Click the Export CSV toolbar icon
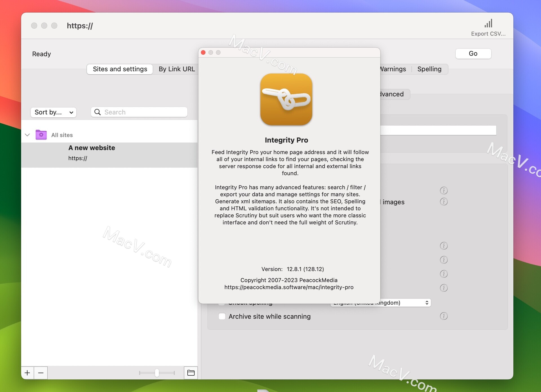541x392 pixels. point(488,27)
